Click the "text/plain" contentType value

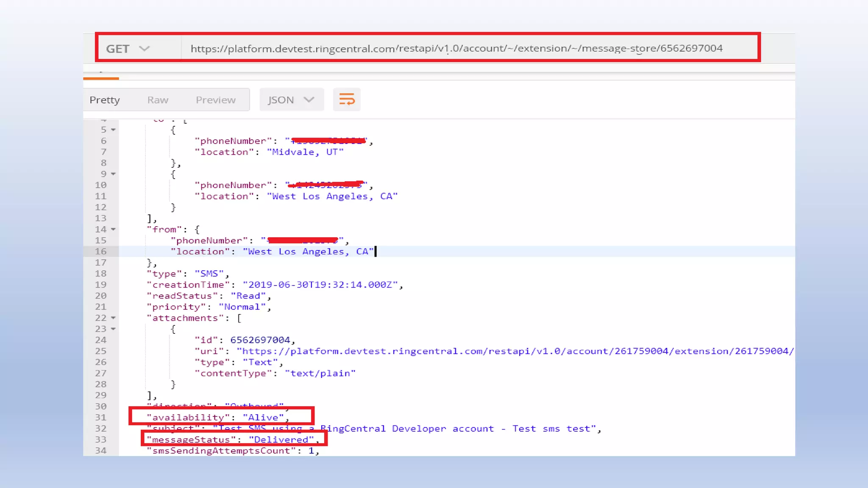point(320,373)
